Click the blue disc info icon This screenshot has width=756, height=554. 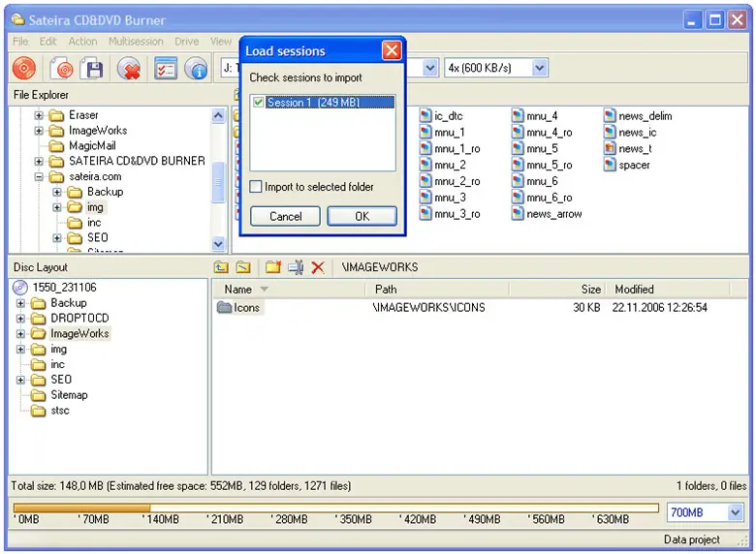197,69
